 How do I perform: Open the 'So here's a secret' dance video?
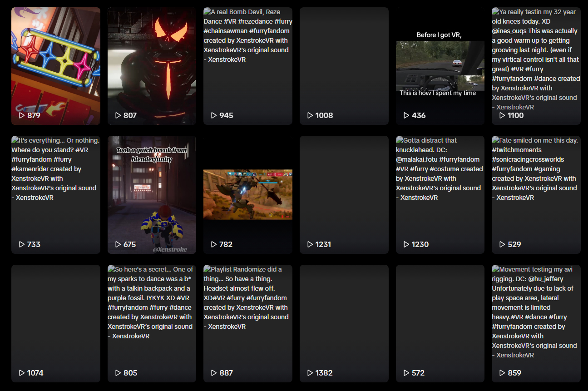coord(152,323)
